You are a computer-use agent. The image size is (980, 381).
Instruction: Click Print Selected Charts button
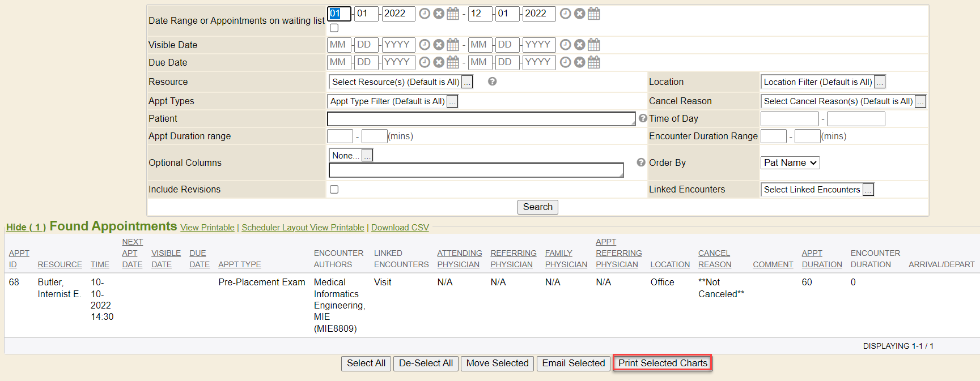pos(663,363)
